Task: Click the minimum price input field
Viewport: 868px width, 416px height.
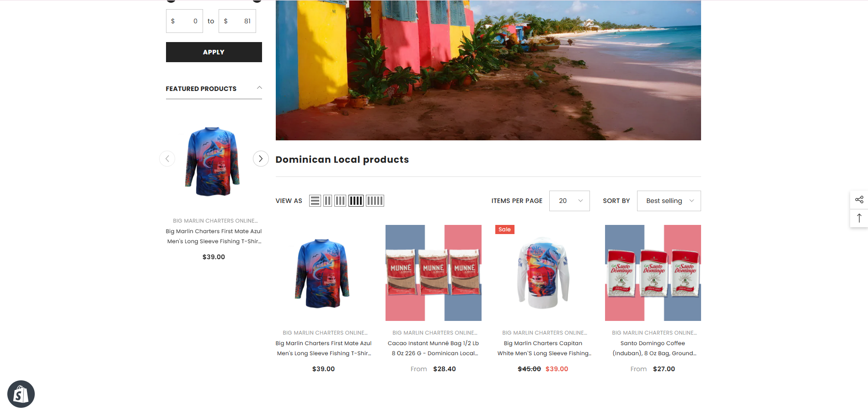Action: tap(184, 21)
